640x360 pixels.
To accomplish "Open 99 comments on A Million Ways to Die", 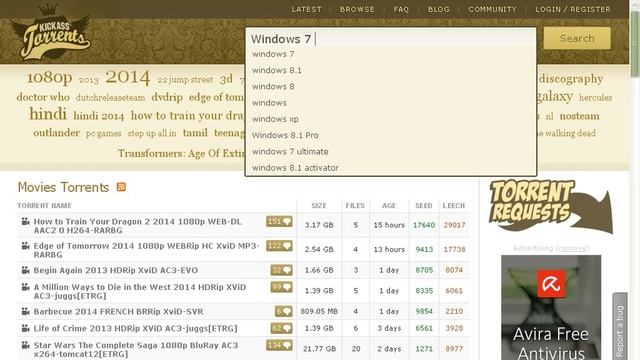I will tap(282, 287).
